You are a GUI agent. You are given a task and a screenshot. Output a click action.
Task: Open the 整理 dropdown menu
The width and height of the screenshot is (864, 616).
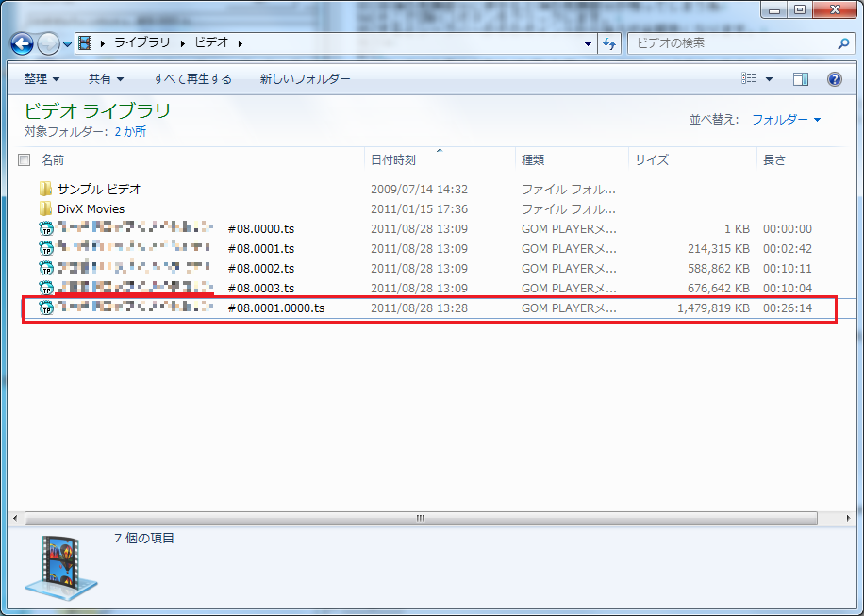point(42,79)
